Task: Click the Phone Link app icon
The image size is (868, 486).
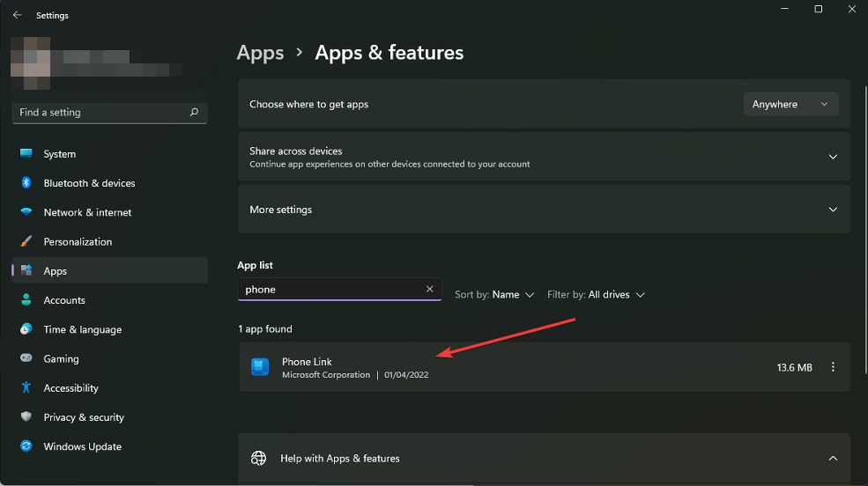Action: 260,367
